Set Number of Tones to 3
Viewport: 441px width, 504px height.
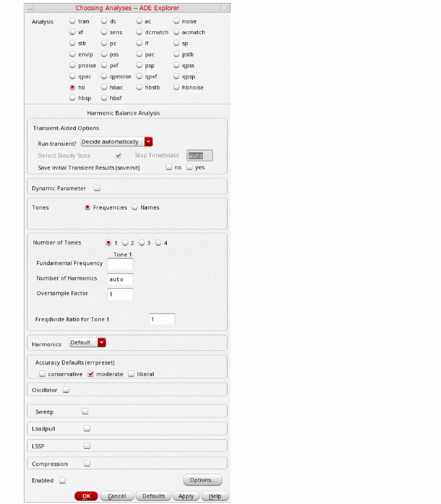(x=142, y=243)
